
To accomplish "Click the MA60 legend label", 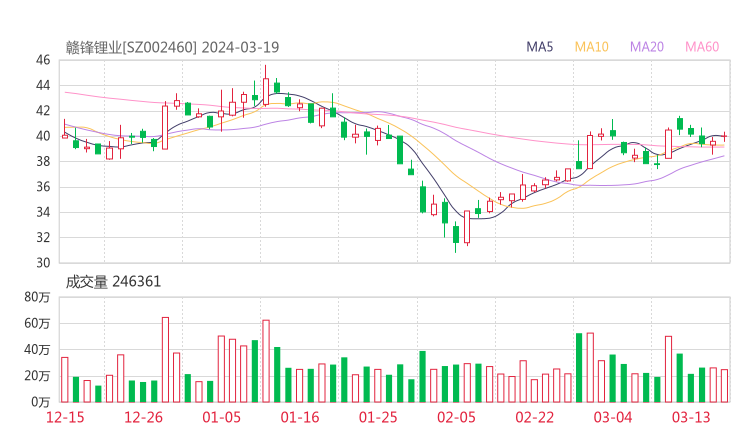I will click(702, 47).
